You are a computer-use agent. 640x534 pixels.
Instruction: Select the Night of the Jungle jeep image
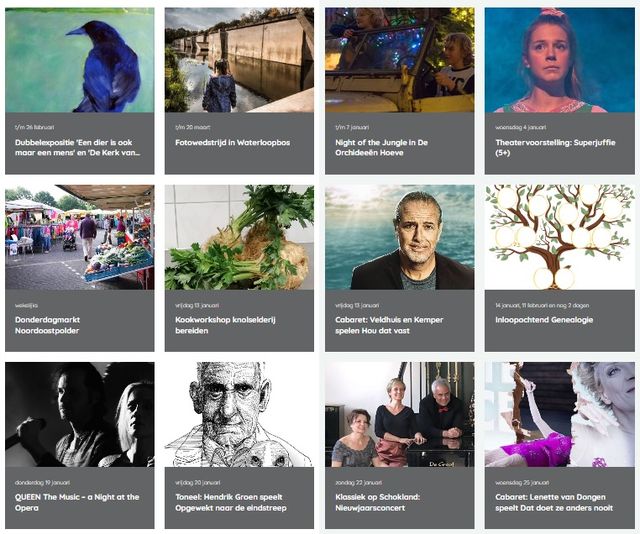(x=400, y=60)
